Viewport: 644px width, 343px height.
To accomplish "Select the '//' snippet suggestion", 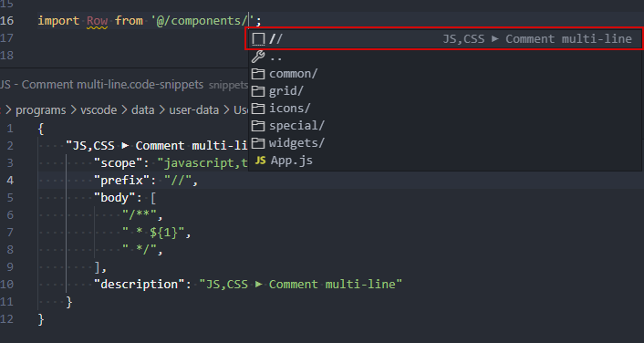I will (x=444, y=38).
